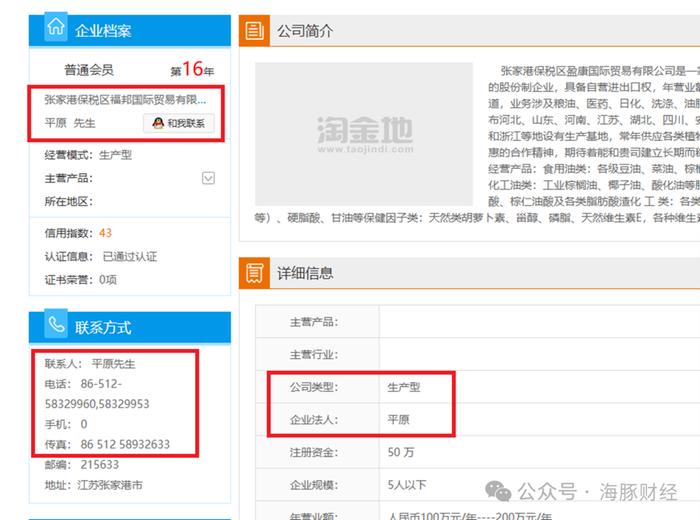Click the 所在地区 label
Screen dimensions: 700x520
[x=69, y=201]
